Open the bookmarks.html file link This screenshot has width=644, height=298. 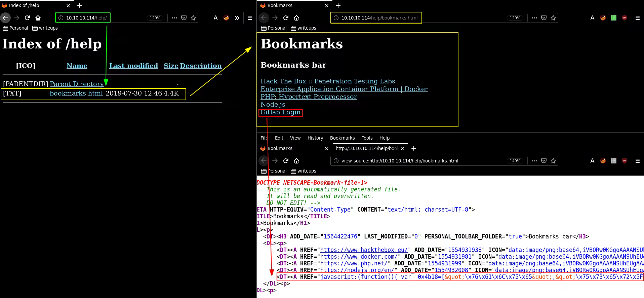click(x=76, y=93)
